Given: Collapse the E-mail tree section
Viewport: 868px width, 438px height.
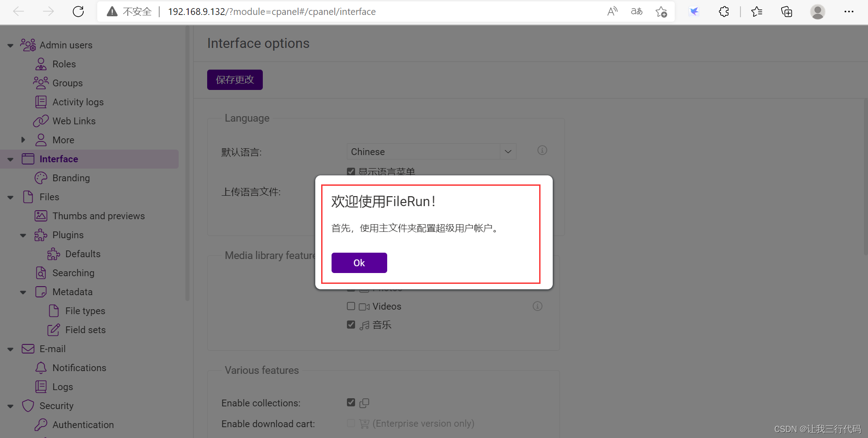Looking at the screenshot, I should pos(10,349).
